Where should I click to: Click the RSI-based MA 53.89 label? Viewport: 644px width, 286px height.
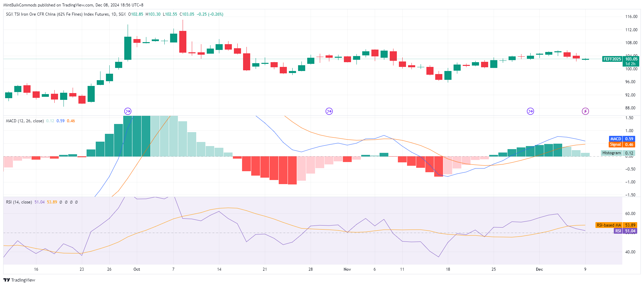616,225
